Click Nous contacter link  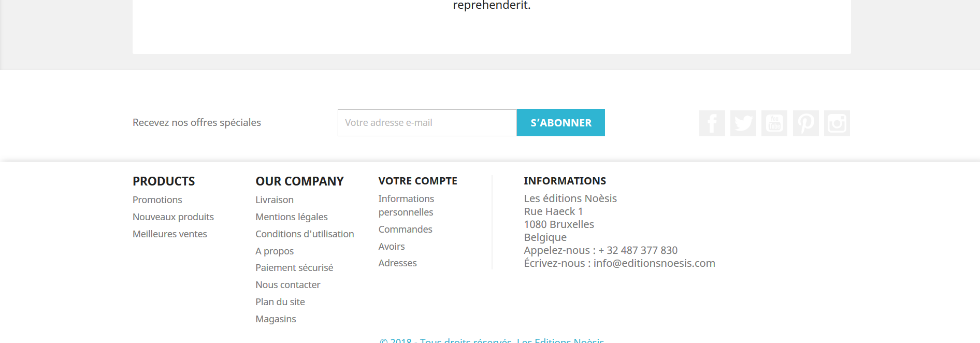(287, 285)
